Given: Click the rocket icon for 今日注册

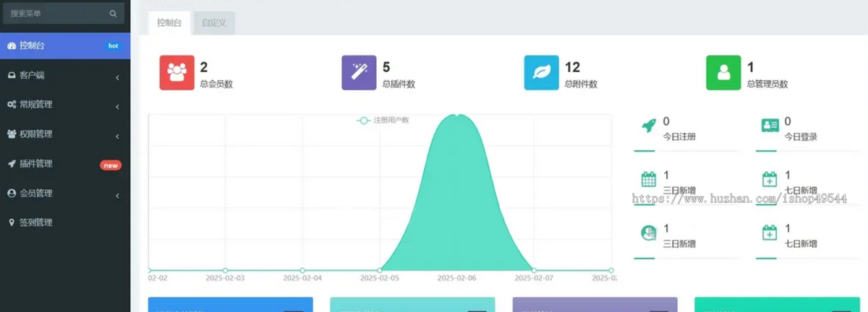Looking at the screenshot, I should [x=649, y=125].
